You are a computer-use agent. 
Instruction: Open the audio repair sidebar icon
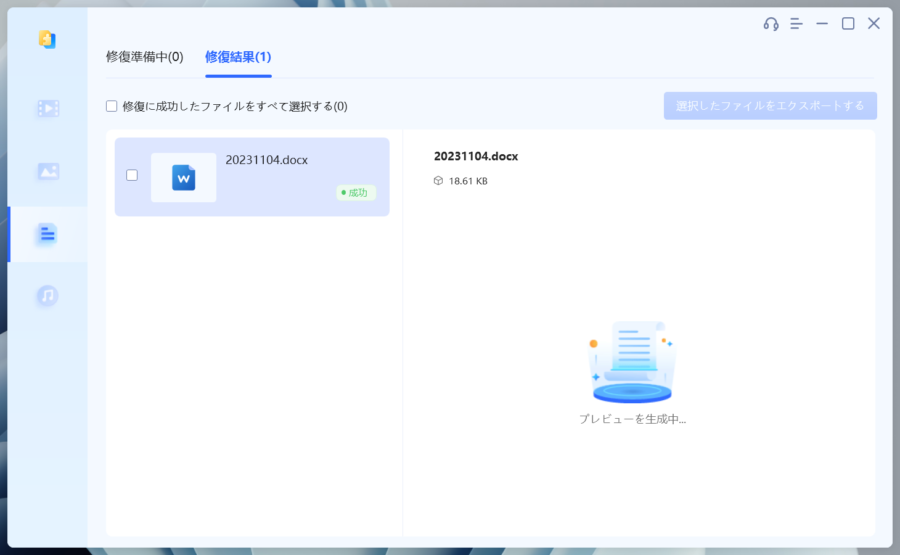(47, 296)
